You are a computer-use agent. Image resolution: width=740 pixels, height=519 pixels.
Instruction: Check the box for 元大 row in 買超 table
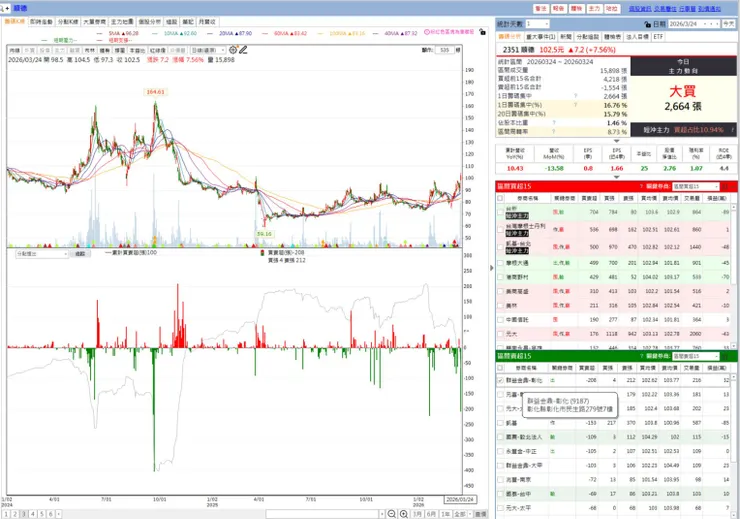click(501, 334)
